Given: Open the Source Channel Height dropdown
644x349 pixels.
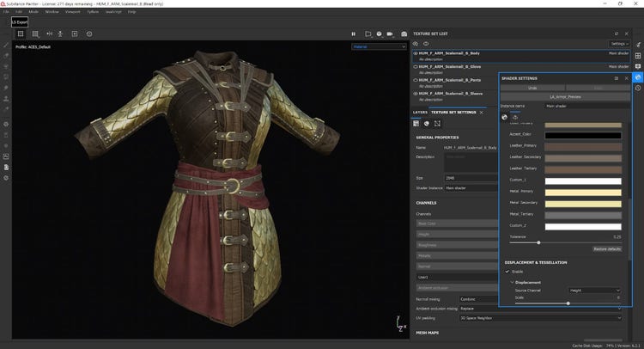Looking at the screenshot, I should pyautogui.click(x=592, y=291).
